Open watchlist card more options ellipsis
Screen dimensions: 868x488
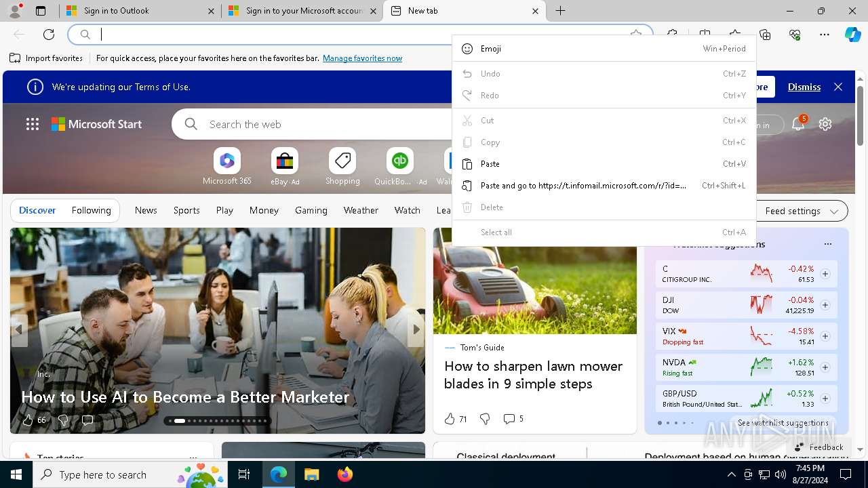pos(827,244)
